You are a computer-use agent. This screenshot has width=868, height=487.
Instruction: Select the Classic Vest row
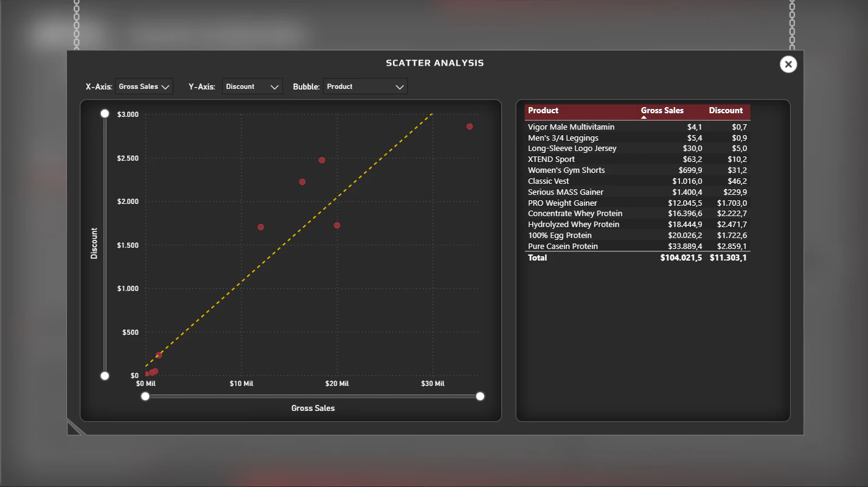637,181
